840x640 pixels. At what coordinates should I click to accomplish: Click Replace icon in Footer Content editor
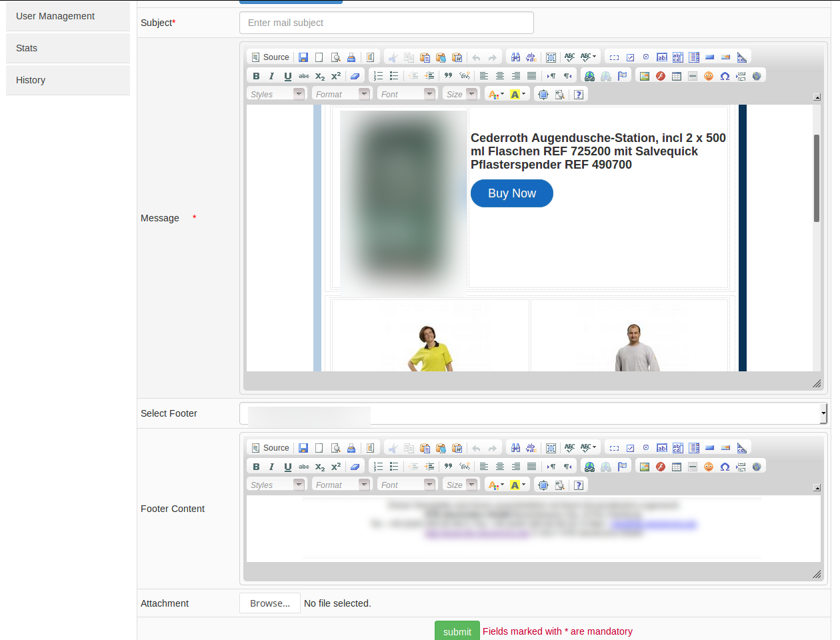click(531, 448)
